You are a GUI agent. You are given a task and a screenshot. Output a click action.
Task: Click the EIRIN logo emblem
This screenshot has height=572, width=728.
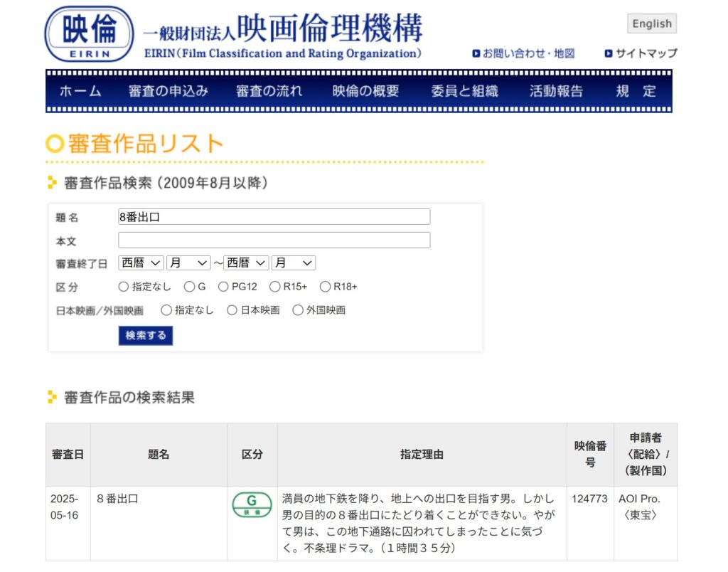(x=89, y=34)
